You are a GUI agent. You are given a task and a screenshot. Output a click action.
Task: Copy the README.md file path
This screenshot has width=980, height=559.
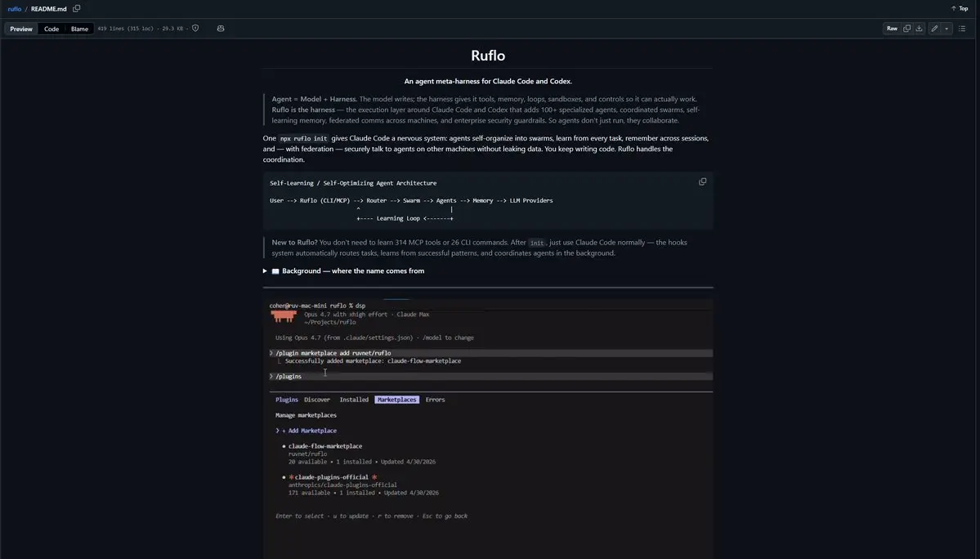(x=76, y=9)
